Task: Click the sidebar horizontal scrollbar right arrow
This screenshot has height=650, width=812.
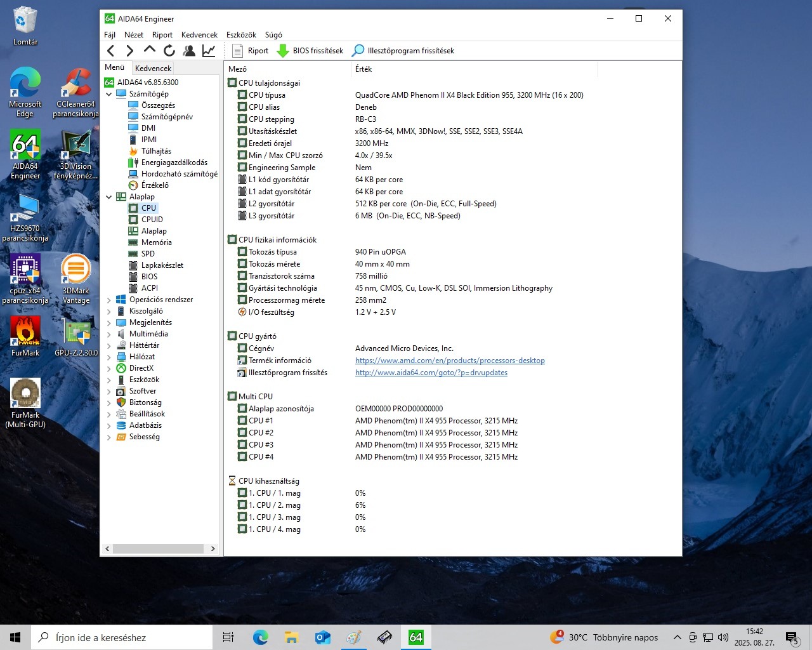Action: 213,548
